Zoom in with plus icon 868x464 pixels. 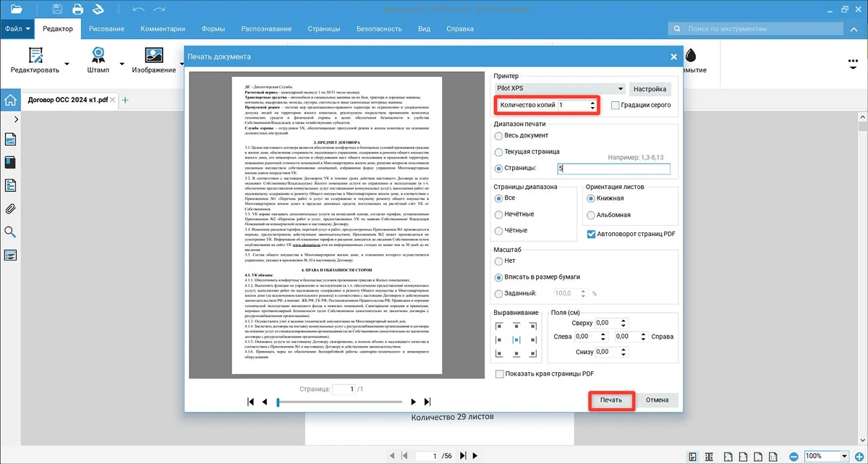click(859, 456)
